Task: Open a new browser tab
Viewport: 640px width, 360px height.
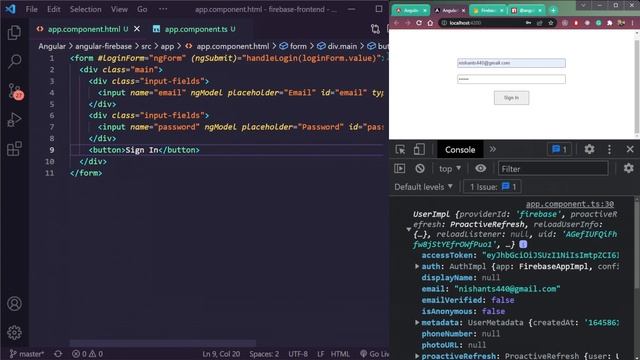Action: coord(553,10)
